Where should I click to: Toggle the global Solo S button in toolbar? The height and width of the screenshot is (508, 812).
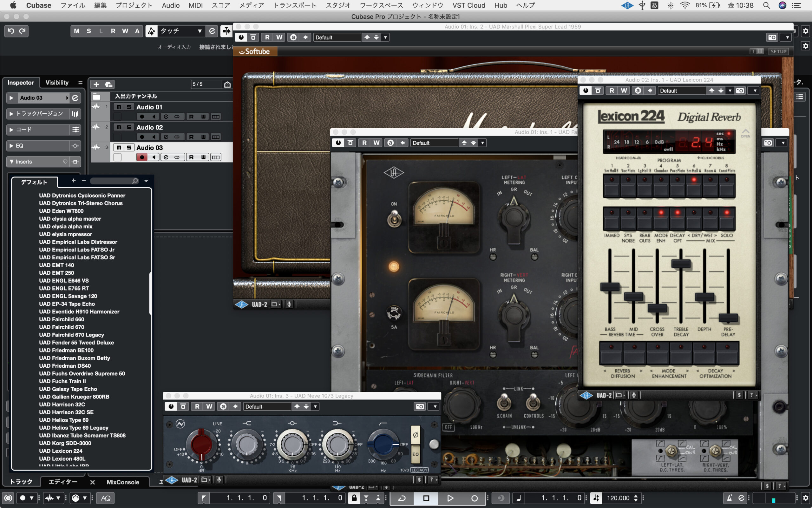[89, 31]
